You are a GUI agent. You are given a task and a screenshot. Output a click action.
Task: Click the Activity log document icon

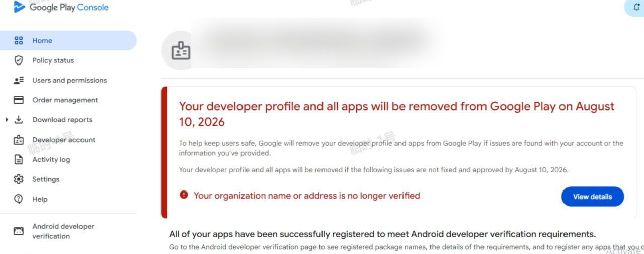(x=19, y=160)
